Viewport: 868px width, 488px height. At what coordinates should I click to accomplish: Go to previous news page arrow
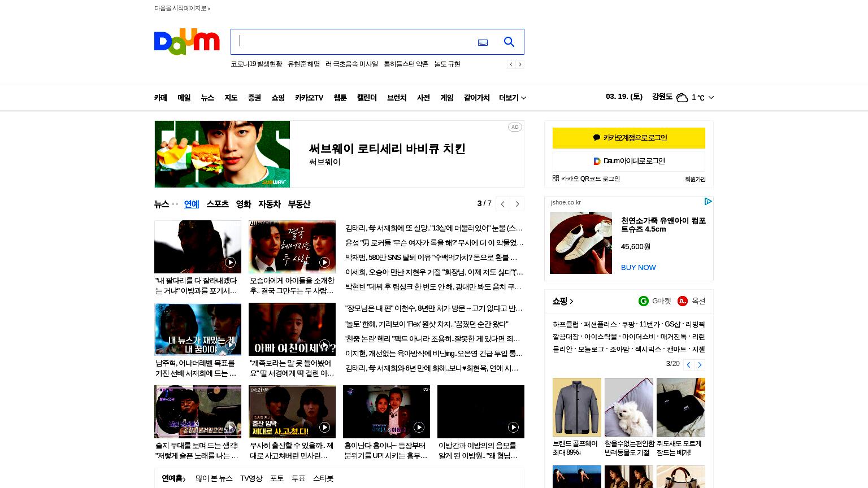pyautogui.click(x=502, y=204)
